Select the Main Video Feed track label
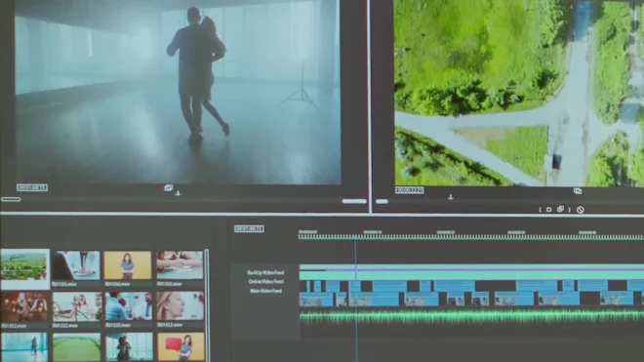Image resolution: width=644 pixels, height=362 pixels. 265,291
